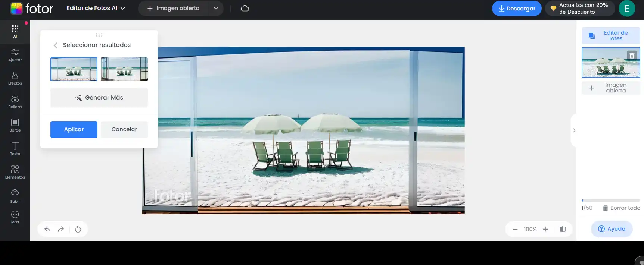644x265 pixels.
Task: Undo the last action
Action: click(x=47, y=229)
